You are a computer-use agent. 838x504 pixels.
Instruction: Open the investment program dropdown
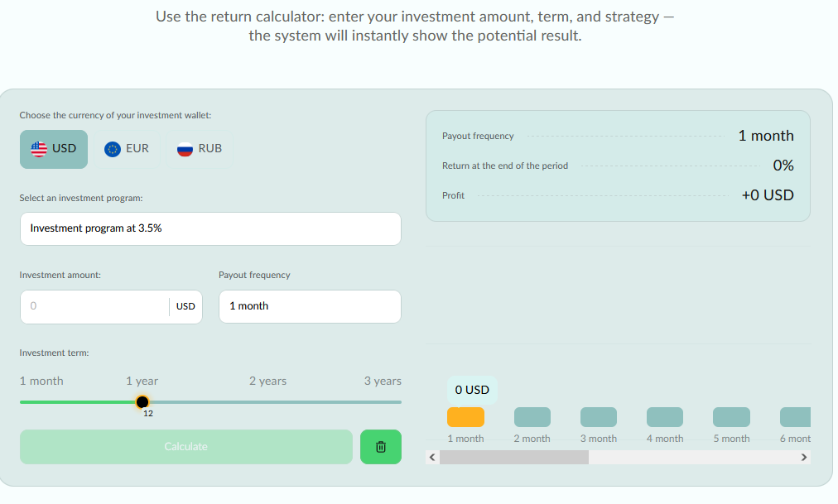(x=210, y=228)
